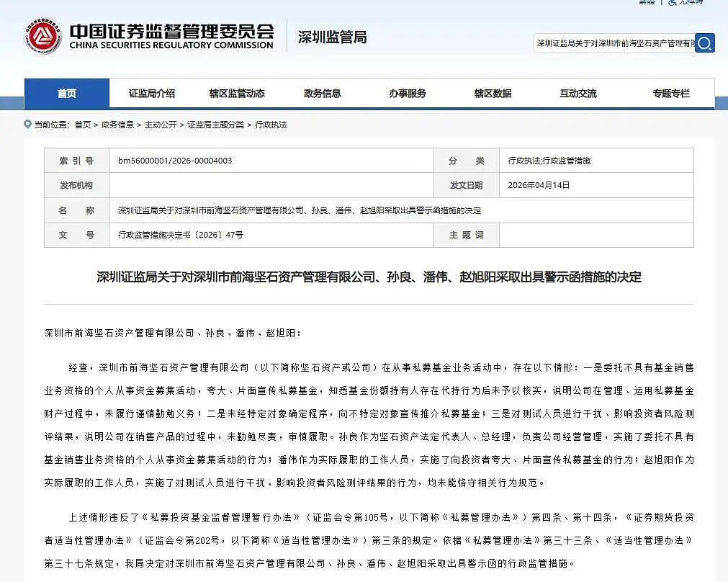Go to 证监局主题分类 in breadcrumb
This screenshot has height=582, width=728.
click(216, 125)
